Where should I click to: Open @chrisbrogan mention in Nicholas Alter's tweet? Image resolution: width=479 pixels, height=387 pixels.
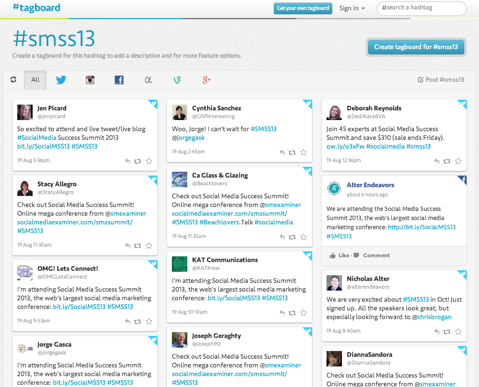tap(432, 317)
